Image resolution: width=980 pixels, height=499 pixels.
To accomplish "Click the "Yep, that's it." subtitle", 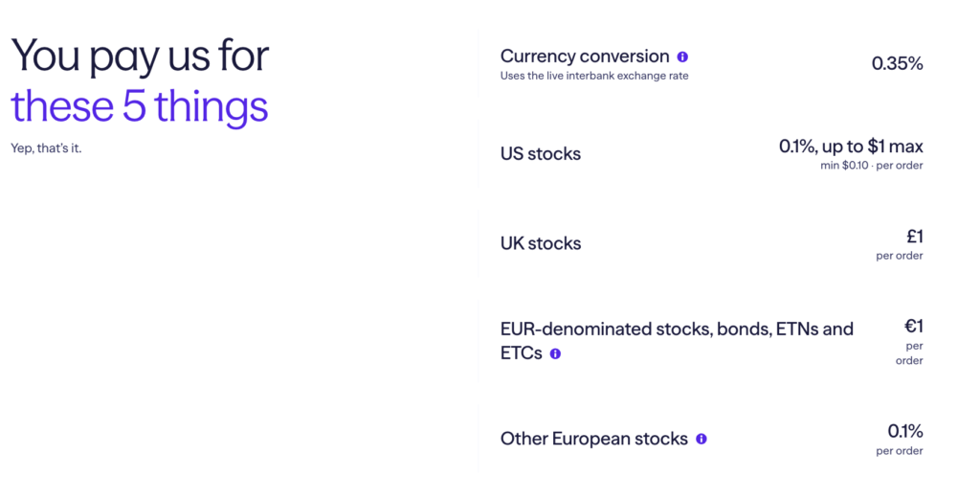I will (46, 148).
